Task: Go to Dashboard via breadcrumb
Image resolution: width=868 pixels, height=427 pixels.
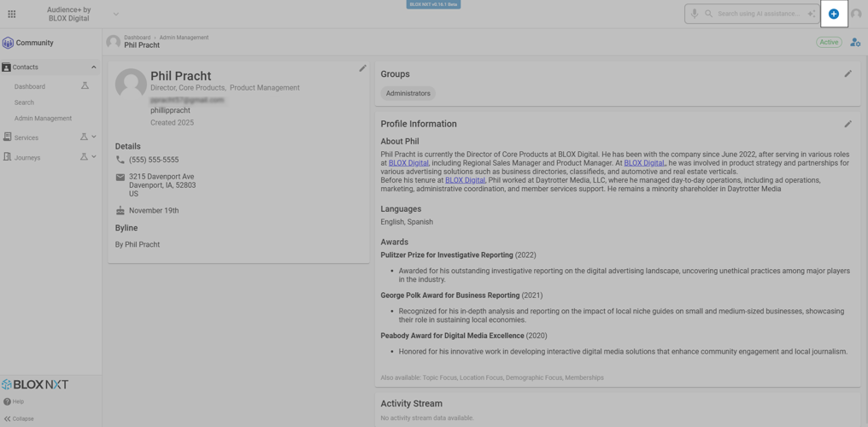Action: [138, 38]
